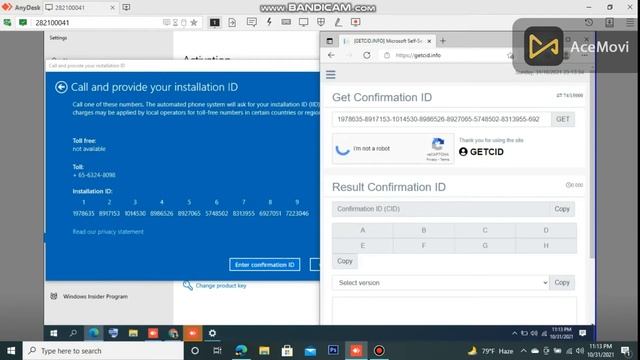Click Copy next to Select version

562,282
